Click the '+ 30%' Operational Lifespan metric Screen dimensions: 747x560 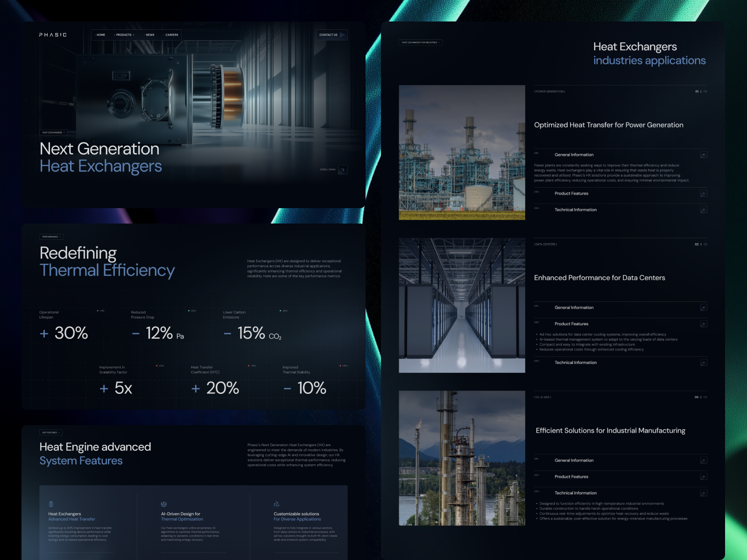tap(64, 333)
